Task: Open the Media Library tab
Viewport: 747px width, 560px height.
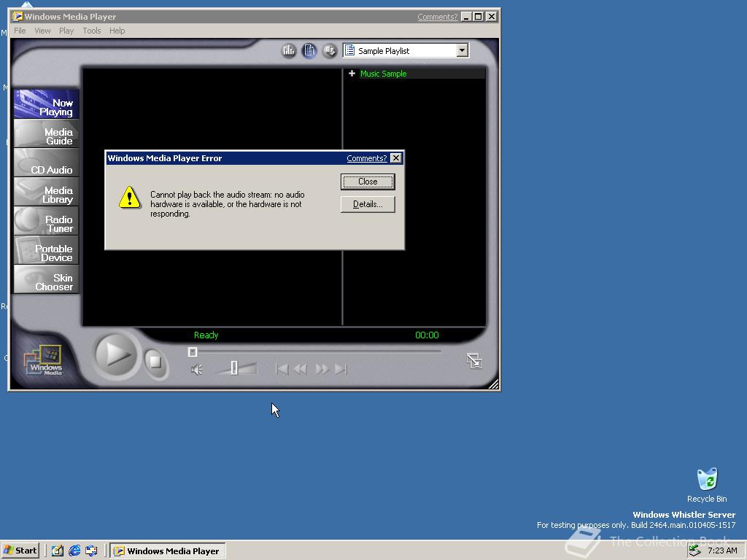Action: [x=46, y=192]
